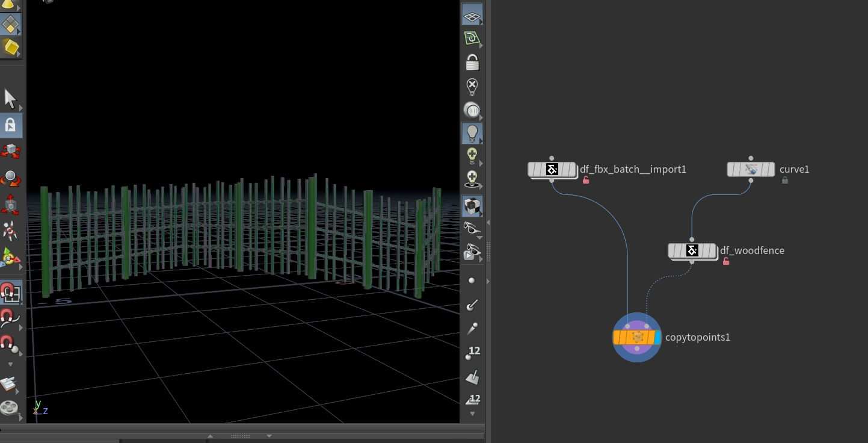Toggle the secure selection lock tool

10,125
